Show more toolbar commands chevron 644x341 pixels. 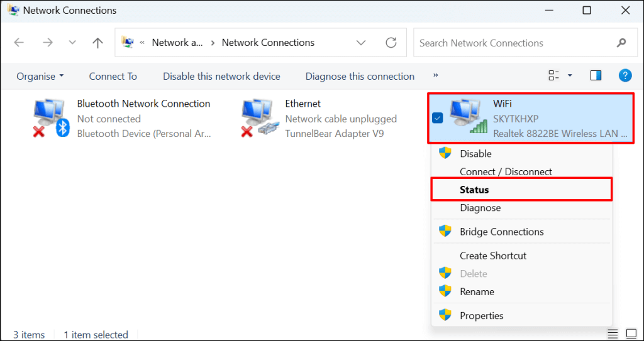(x=436, y=75)
